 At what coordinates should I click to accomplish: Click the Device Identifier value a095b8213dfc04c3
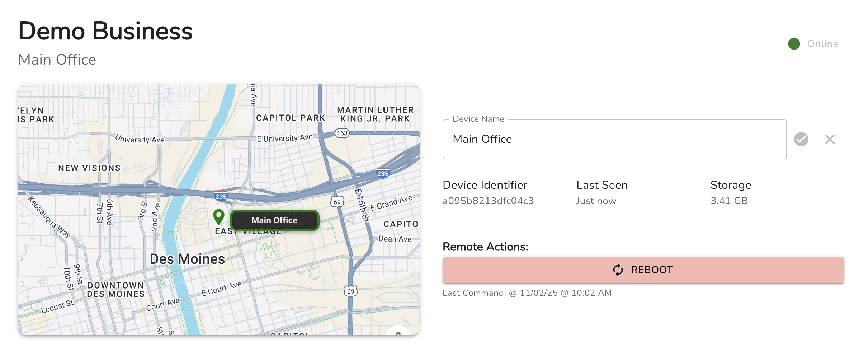pos(488,201)
